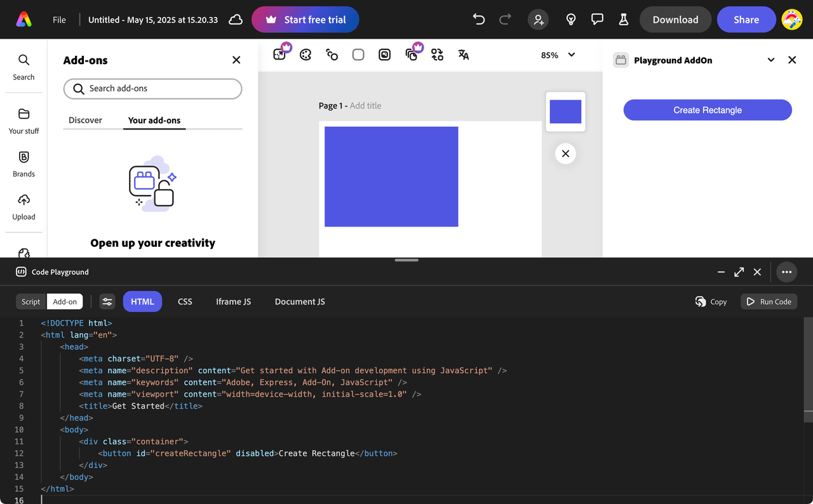Click the beaker experiments icon
The width and height of the screenshot is (813, 504).
[x=623, y=20]
